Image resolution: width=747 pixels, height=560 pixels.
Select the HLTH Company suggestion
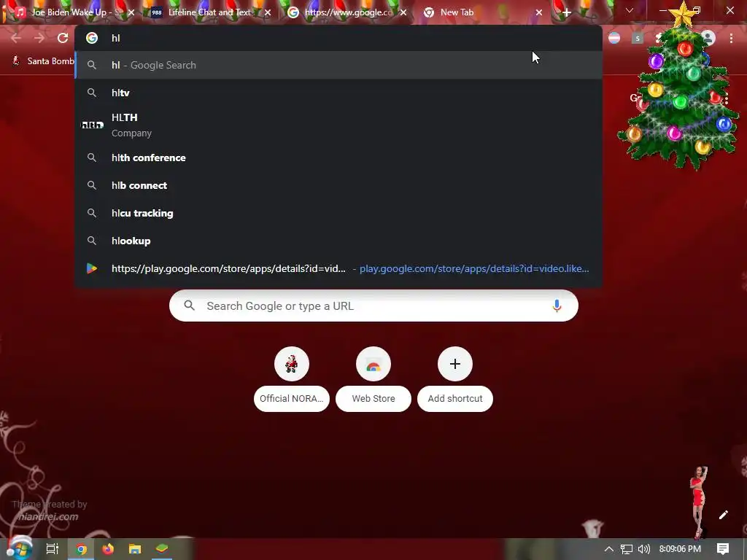pyautogui.click(x=338, y=125)
